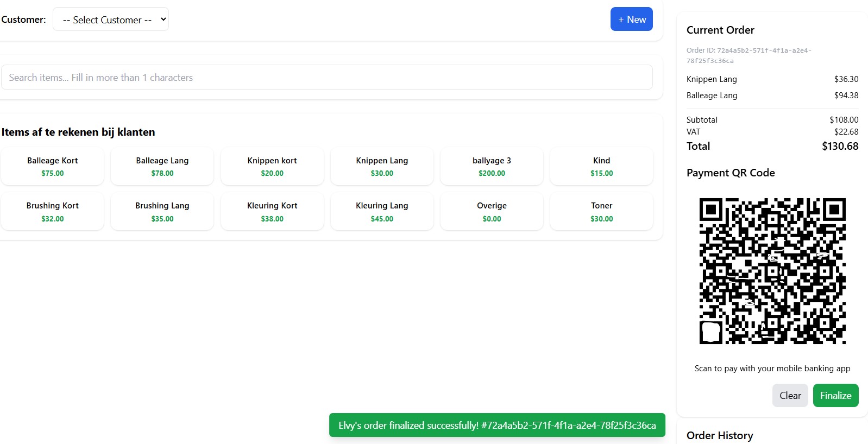The width and height of the screenshot is (868, 444).
Task: Add Balleage Kort item to order
Action: 53,167
